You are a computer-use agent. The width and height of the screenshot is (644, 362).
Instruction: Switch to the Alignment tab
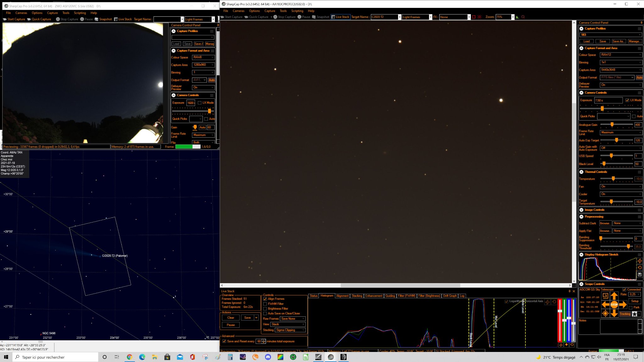click(342, 296)
